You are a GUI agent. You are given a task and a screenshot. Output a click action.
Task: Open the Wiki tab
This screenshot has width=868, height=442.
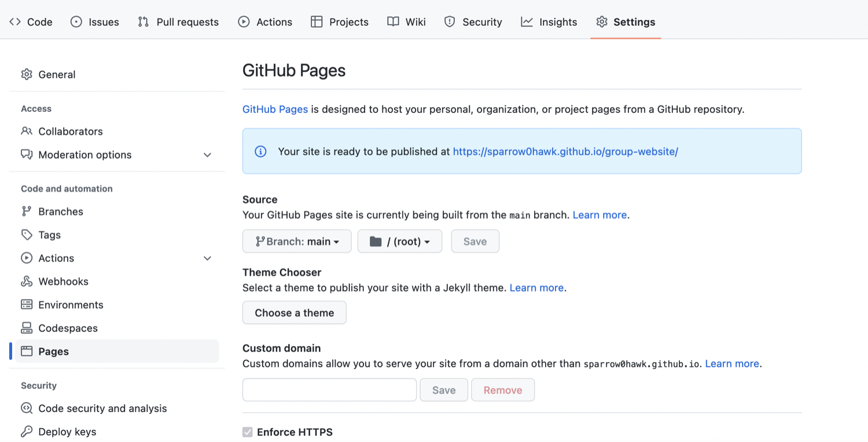click(407, 22)
